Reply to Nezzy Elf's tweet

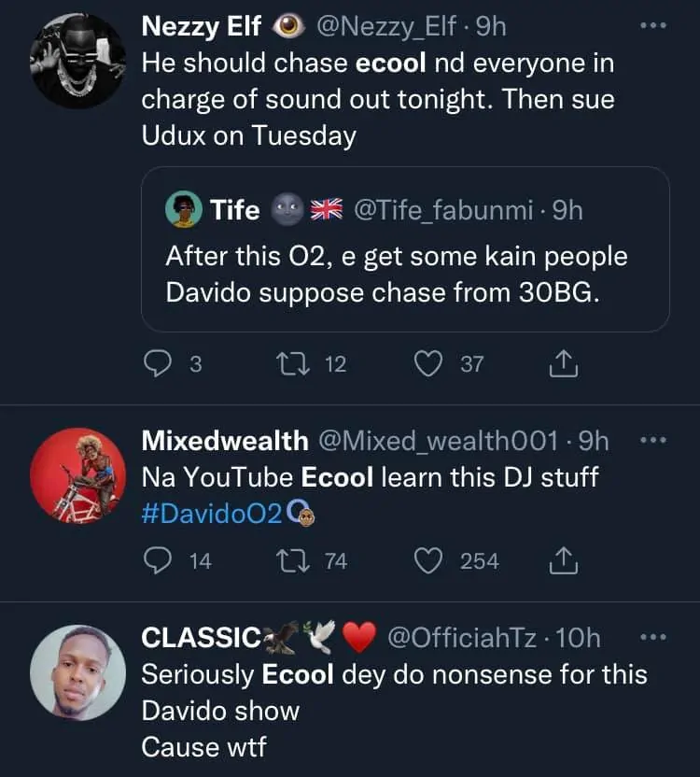click(x=159, y=364)
